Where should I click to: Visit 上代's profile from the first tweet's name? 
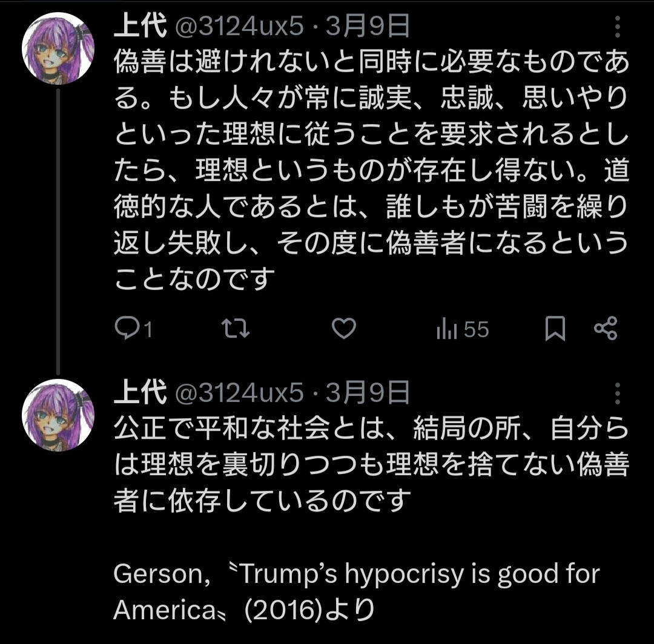point(140,26)
